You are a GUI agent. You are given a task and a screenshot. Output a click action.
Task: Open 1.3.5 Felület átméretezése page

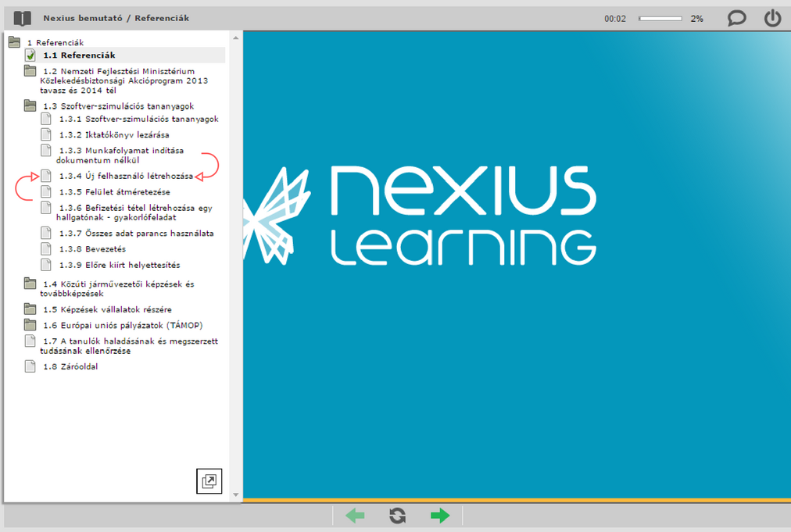tap(114, 191)
